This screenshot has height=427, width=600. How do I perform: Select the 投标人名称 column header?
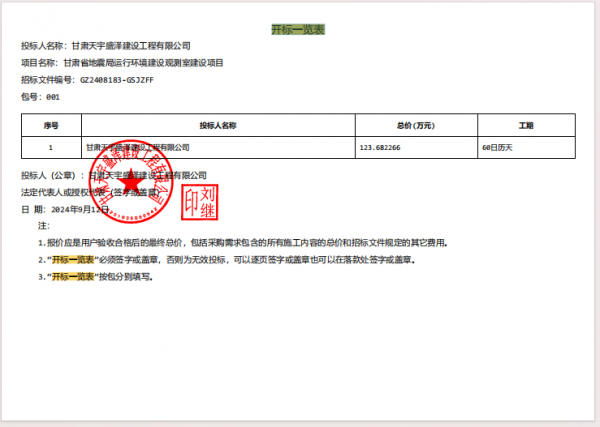click(217, 125)
